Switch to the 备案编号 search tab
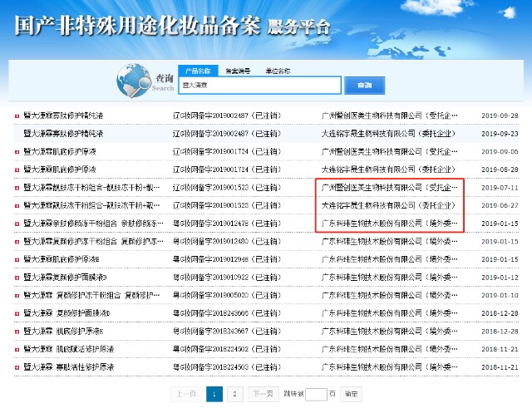Viewport: 532px width, 408px height. 238,71
